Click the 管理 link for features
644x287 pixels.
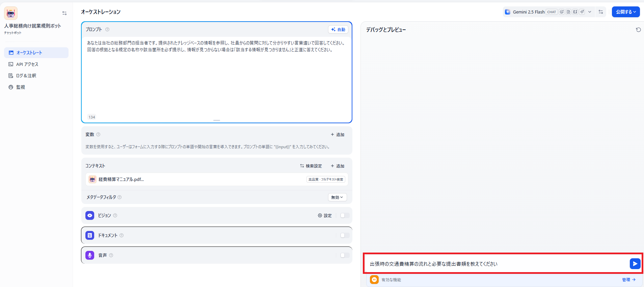[x=629, y=280]
